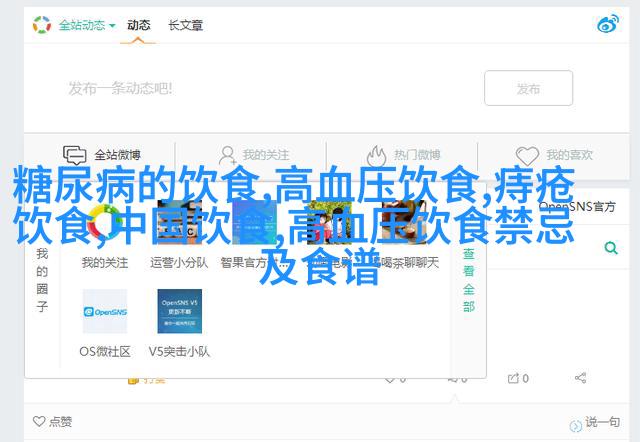This screenshot has height=442, width=640.
Task: Open the V5卖击小组 circle thumbnail
Action: pyautogui.click(x=179, y=311)
